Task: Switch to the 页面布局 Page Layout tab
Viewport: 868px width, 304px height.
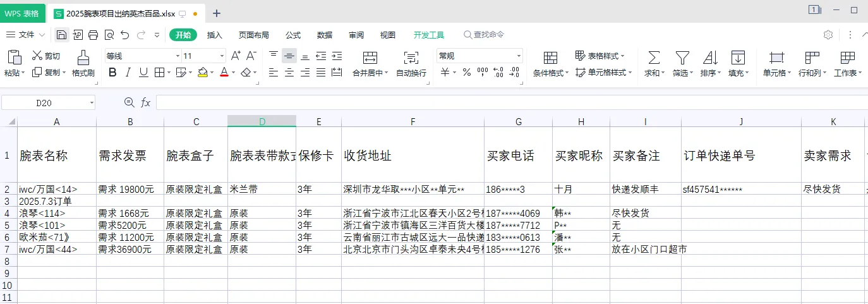Action: [x=253, y=35]
